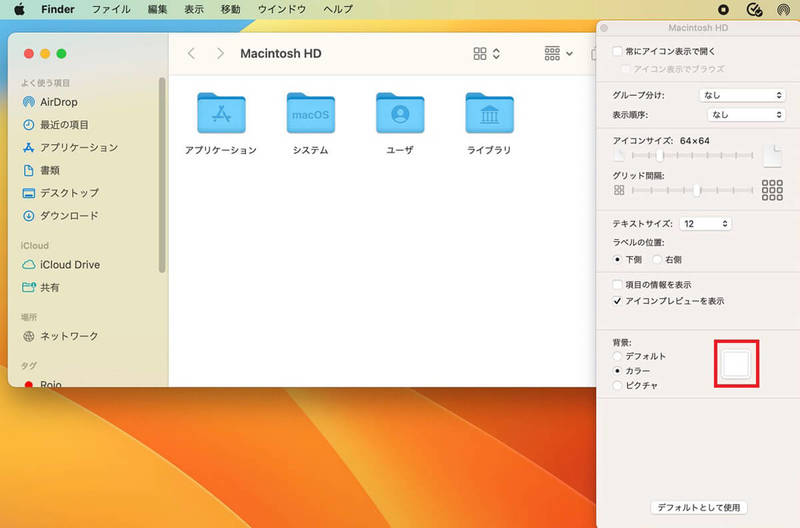Screen dimensions: 800x528
Task: Click デフォルトとして使用 button
Action: (698, 508)
